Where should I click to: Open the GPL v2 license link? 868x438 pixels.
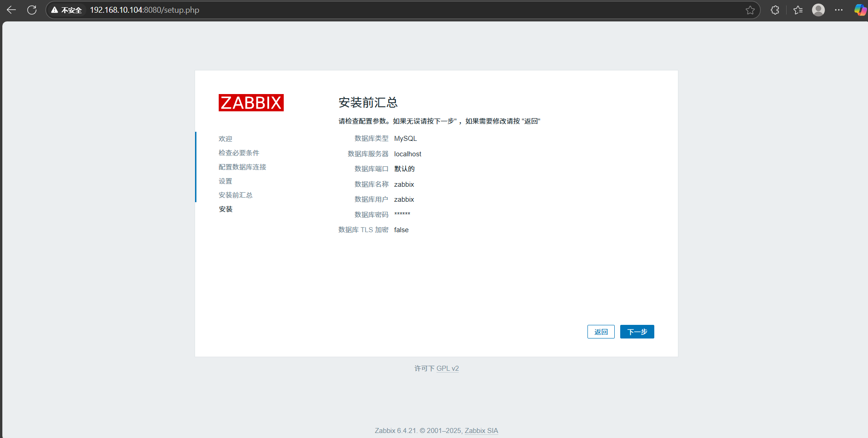(447, 368)
